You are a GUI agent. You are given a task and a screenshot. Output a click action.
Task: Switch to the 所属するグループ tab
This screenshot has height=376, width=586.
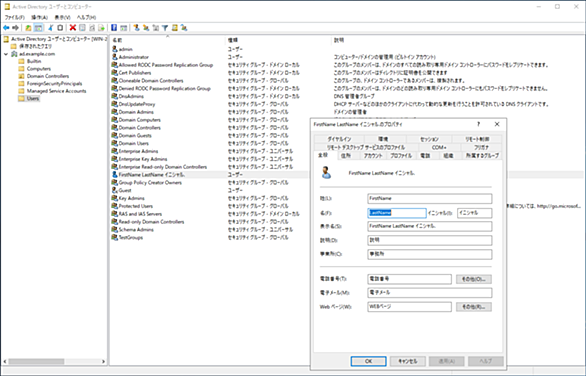click(x=482, y=155)
